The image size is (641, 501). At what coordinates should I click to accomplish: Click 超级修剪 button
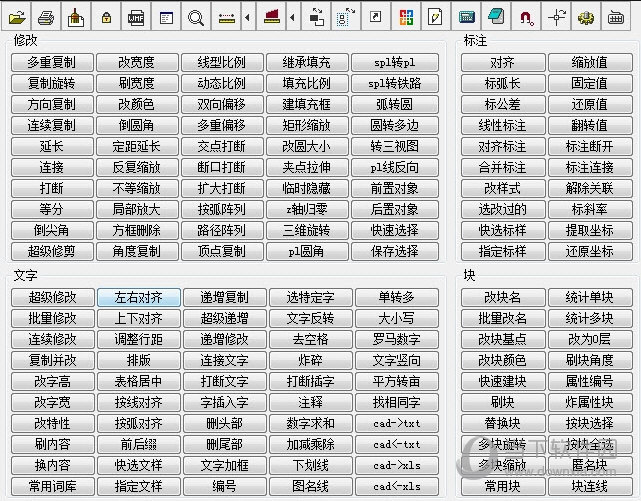pos(52,251)
